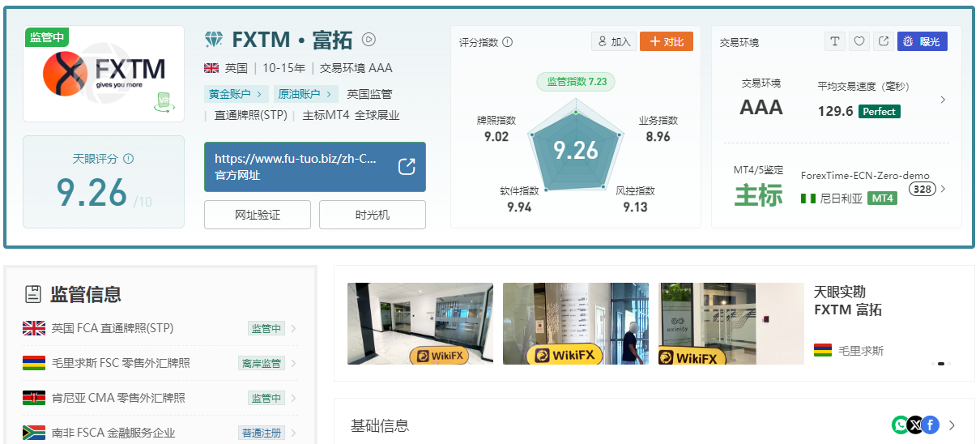Click the 普通注册 status tag
Image resolution: width=980 pixels, height=444 pixels.
(262, 433)
